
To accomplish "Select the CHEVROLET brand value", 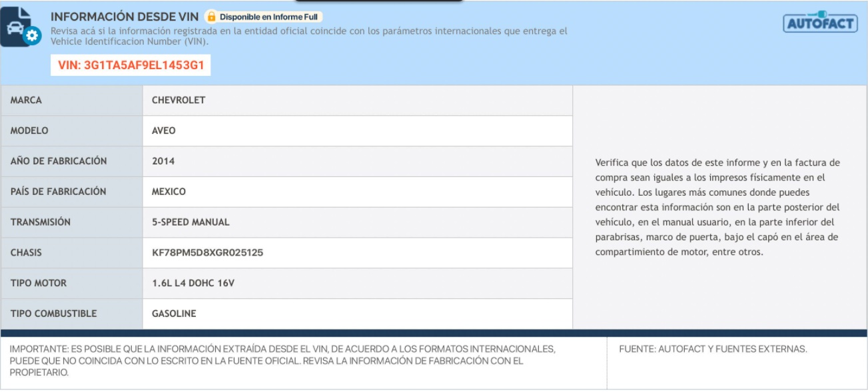I will [179, 100].
